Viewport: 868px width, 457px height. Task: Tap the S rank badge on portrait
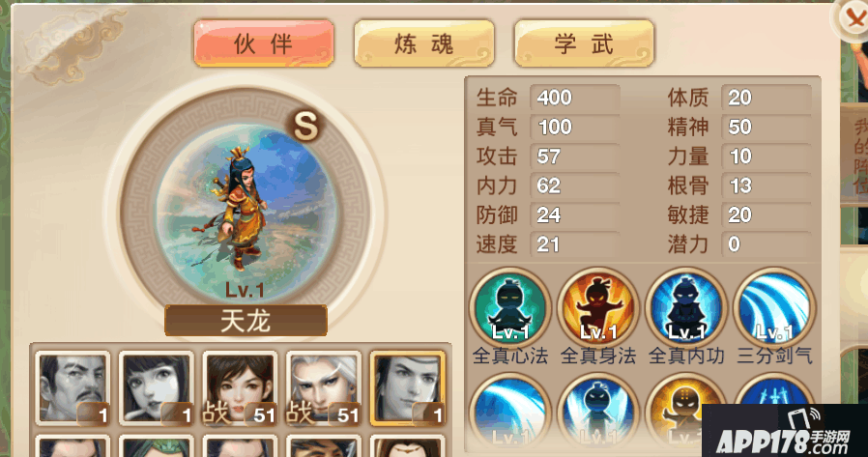[305, 127]
